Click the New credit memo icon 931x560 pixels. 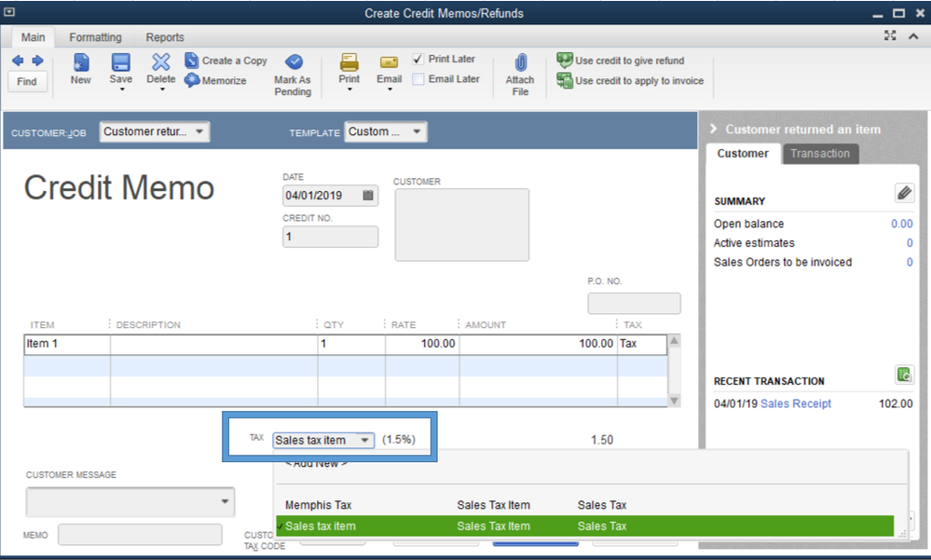click(81, 62)
